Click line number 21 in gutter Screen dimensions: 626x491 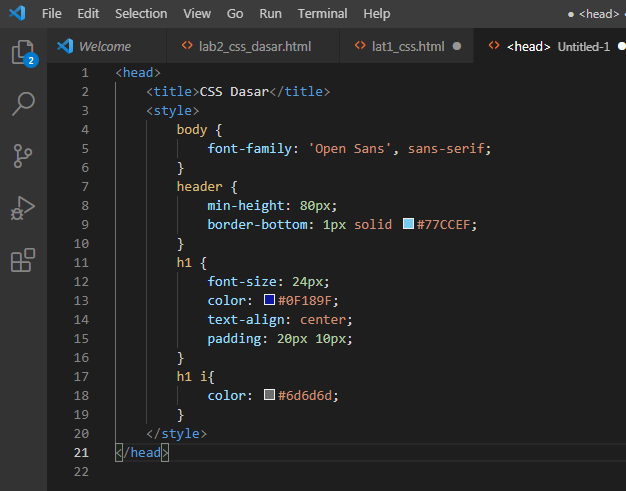pos(81,453)
